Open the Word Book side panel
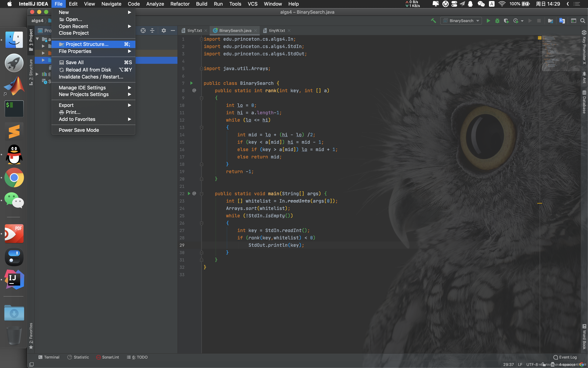This screenshot has height=368, width=588. (584, 337)
